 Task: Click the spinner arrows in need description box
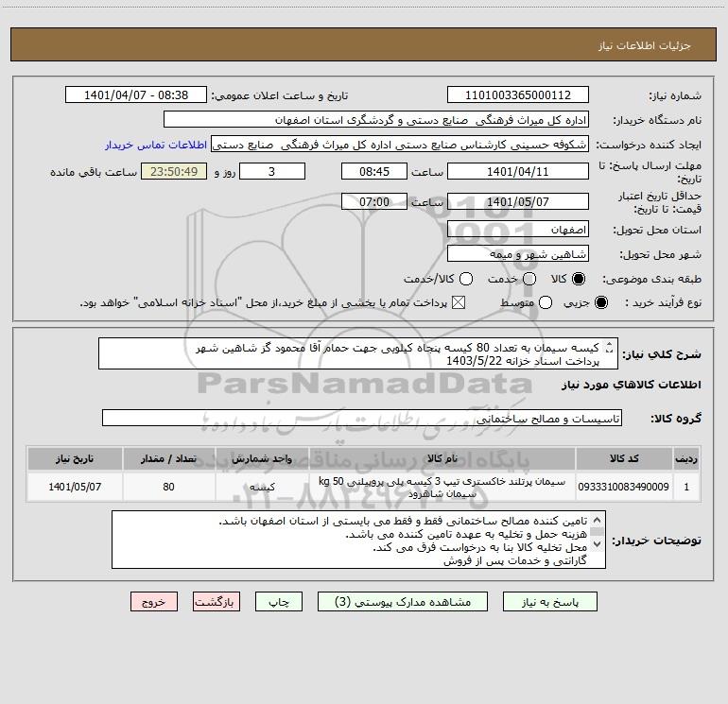pyautogui.click(x=610, y=347)
